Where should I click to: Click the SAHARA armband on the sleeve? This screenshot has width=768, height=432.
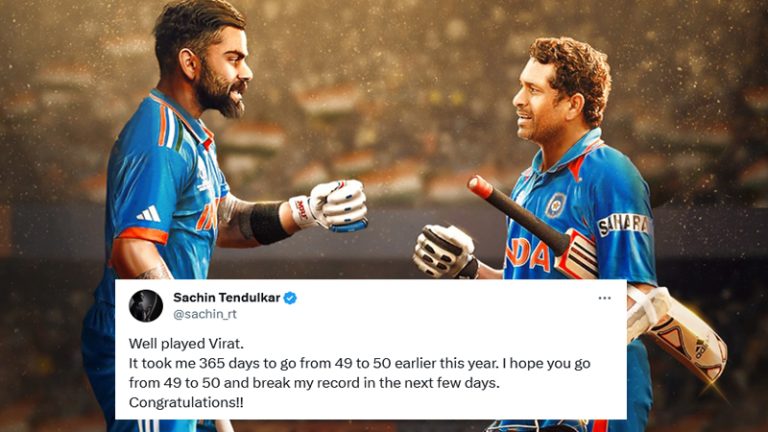(623, 225)
